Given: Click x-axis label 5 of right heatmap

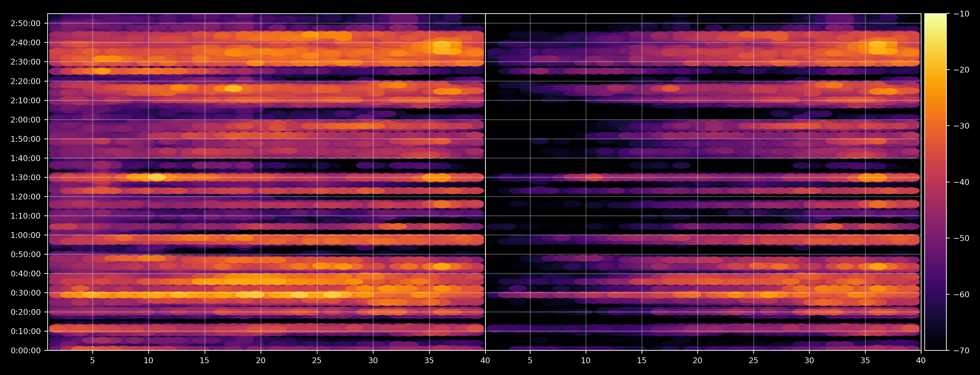Looking at the screenshot, I should coord(530,360).
